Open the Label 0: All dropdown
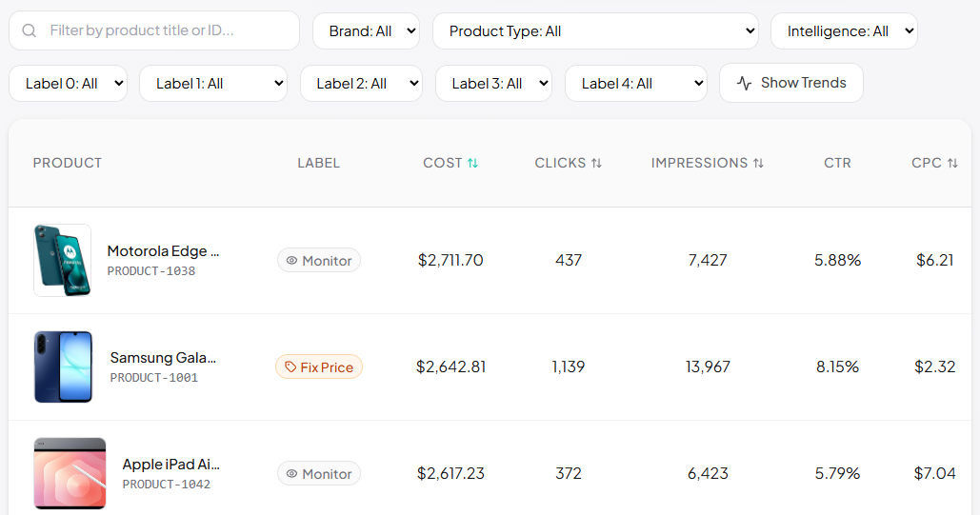The width and height of the screenshot is (980, 515). (x=69, y=84)
